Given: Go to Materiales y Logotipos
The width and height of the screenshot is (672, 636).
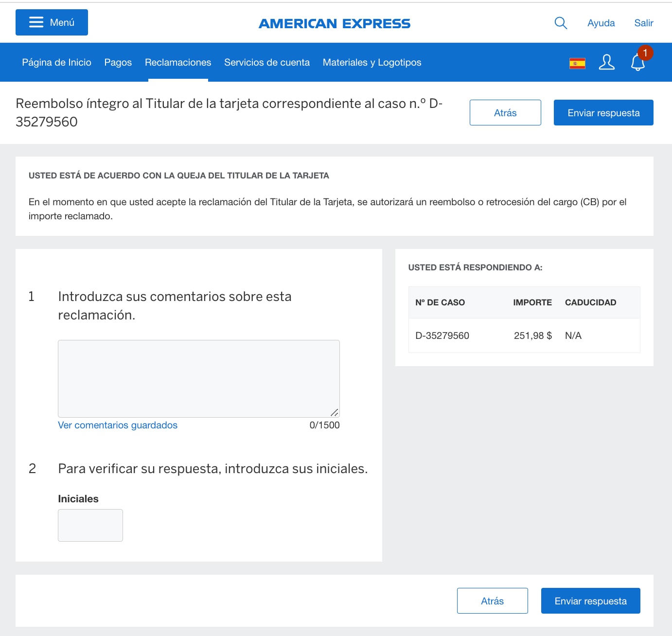Looking at the screenshot, I should tap(372, 62).
